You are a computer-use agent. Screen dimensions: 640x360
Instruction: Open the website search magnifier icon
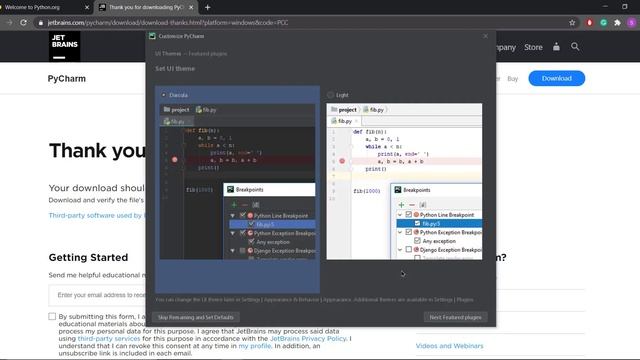575,47
